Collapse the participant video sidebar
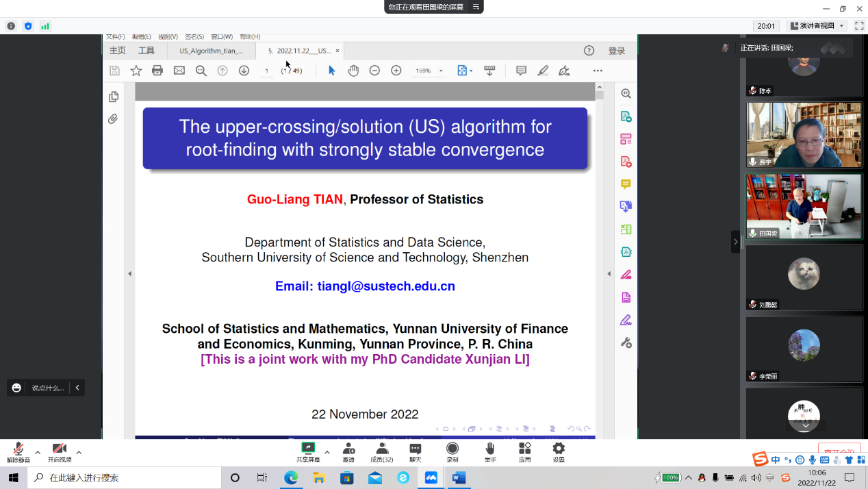This screenshot has height=489, width=868. click(x=736, y=242)
